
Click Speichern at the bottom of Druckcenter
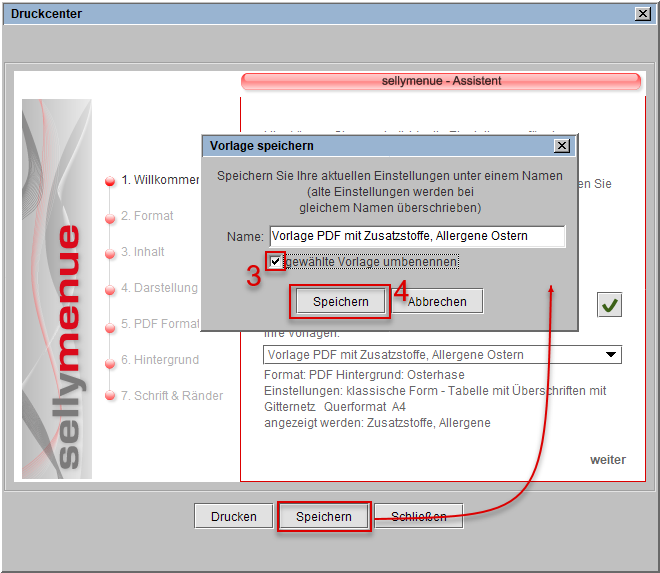[324, 517]
